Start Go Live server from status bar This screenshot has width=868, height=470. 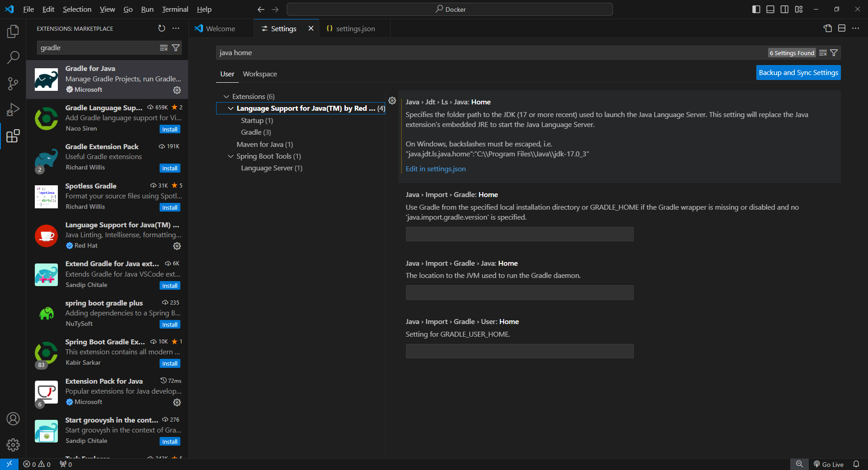(829, 464)
